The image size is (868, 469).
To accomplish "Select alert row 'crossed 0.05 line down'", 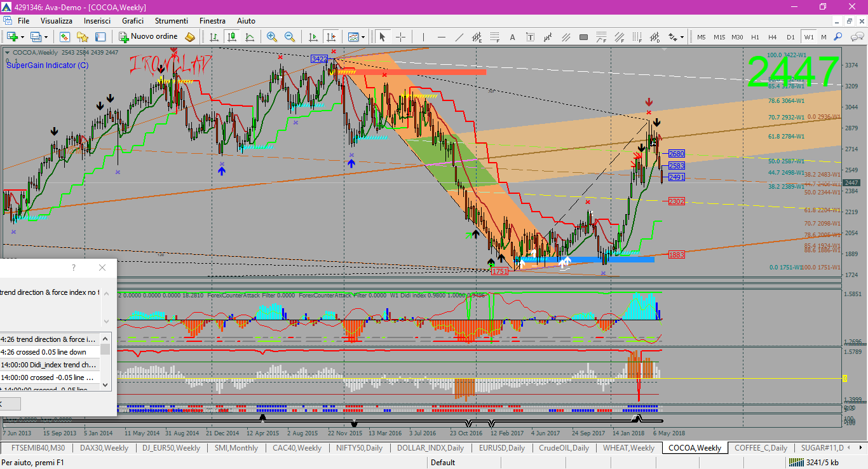I will (x=51, y=352).
